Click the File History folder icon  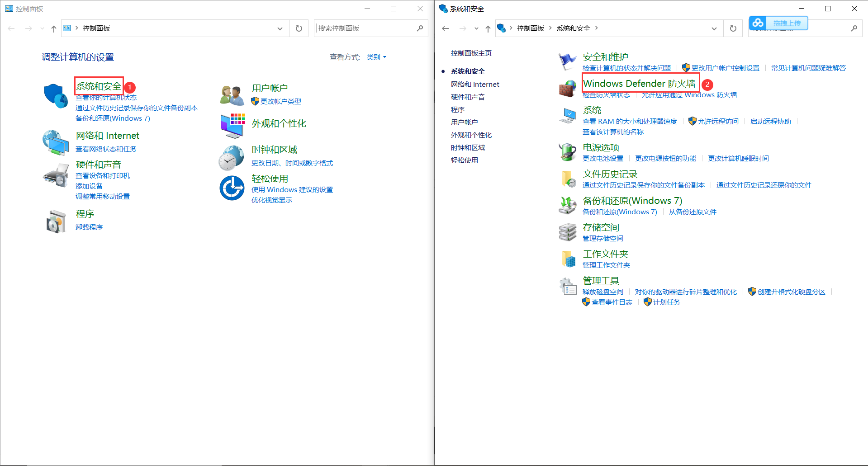tap(568, 179)
